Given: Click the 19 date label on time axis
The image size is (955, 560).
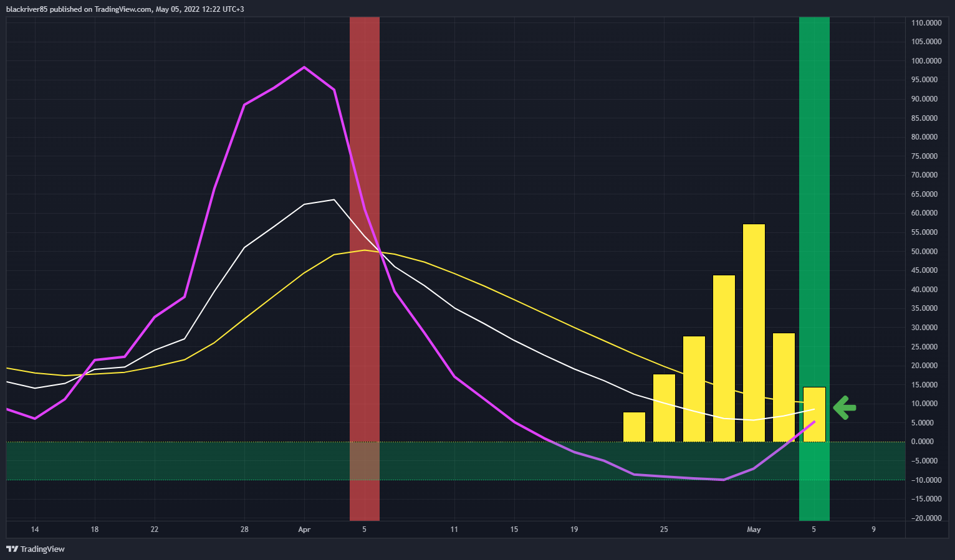Looking at the screenshot, I should 574,529.
